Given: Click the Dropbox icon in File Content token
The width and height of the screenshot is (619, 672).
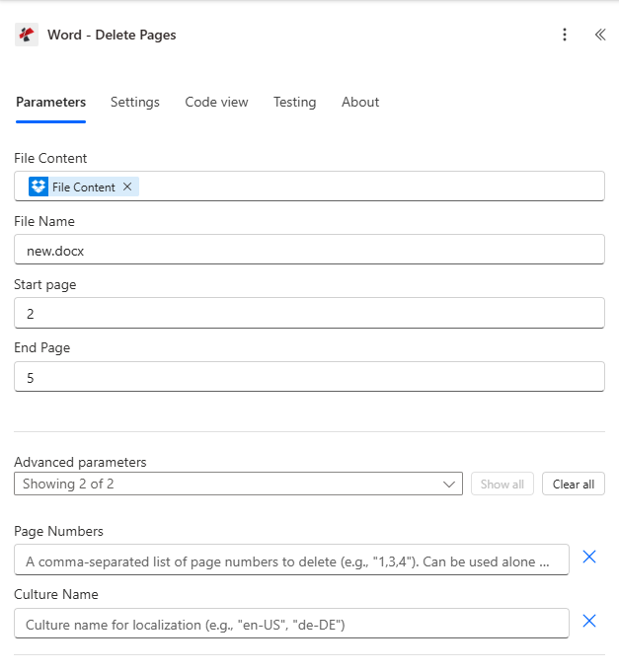Looking at the screenshot, I should click(39, 187).
